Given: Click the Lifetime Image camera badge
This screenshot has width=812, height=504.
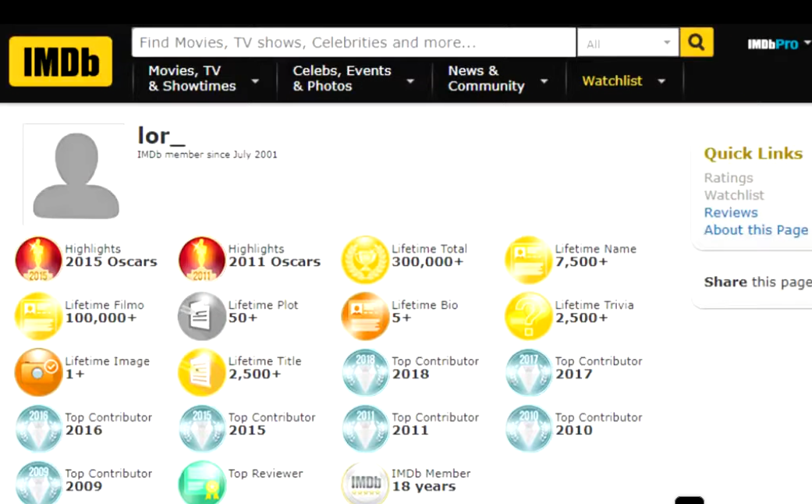Looking at the screenshot, I should 38,371.
